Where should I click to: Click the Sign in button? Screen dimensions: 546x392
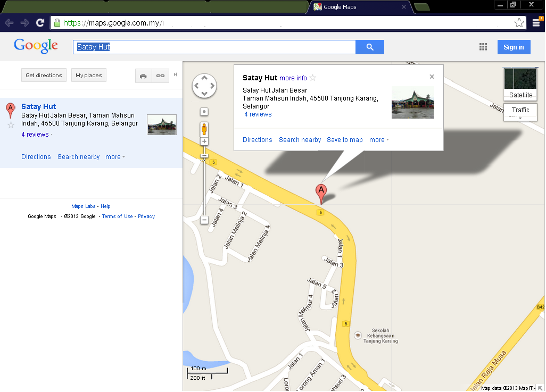(514, 47)
